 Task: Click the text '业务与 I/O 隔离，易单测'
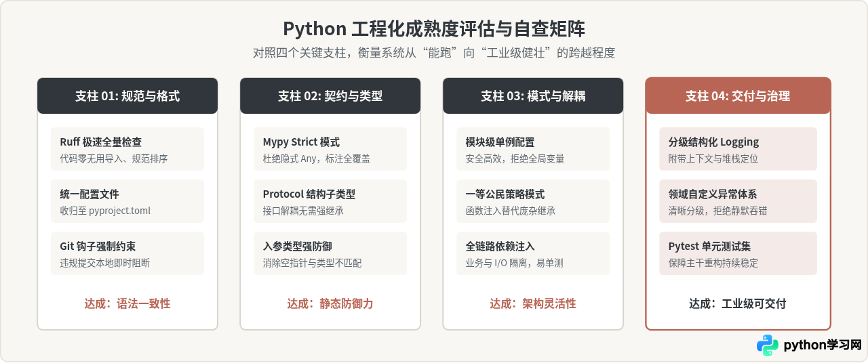(514, 263)
